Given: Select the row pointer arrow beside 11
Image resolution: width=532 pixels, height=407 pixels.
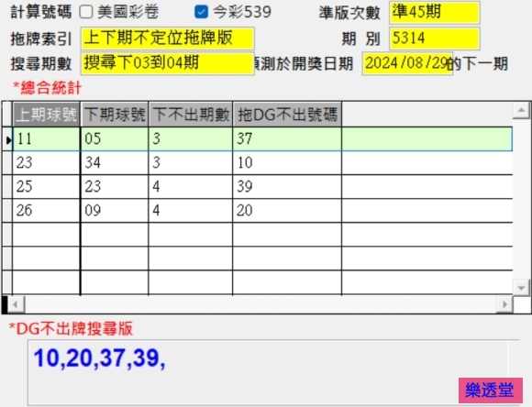Looking at the screenshot, I should pyautogui.click(x=8, y=139).
